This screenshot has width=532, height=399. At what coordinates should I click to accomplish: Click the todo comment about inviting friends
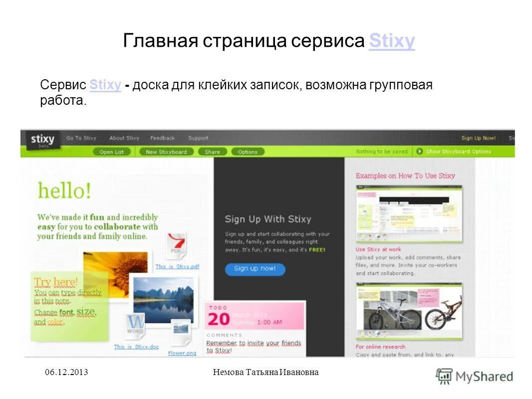click(254, 347)
